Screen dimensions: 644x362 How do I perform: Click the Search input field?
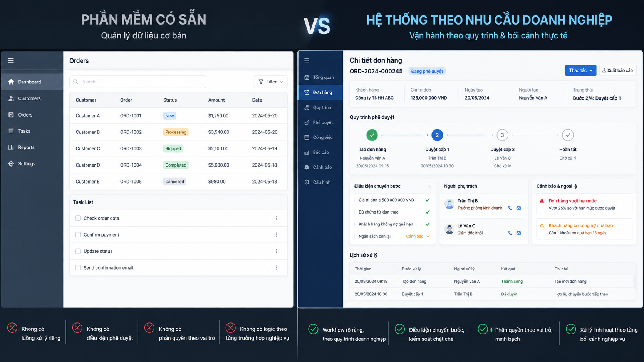[138, 82]
